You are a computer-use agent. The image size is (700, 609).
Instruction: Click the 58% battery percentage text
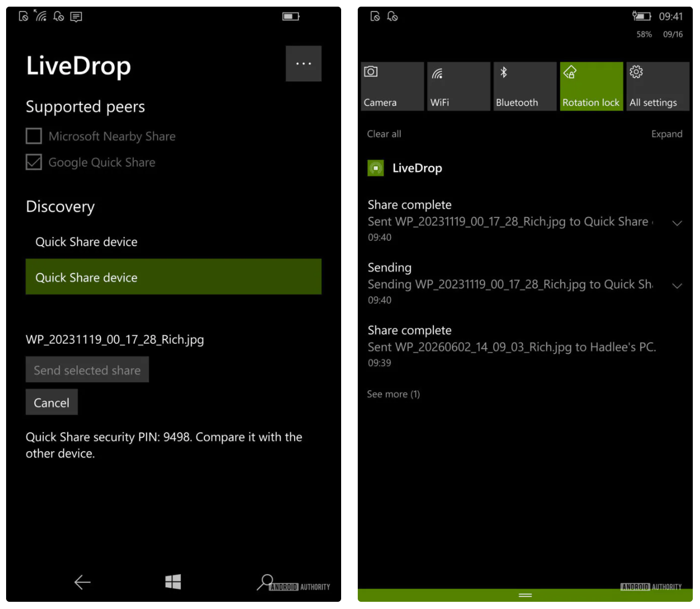point(644,34)
